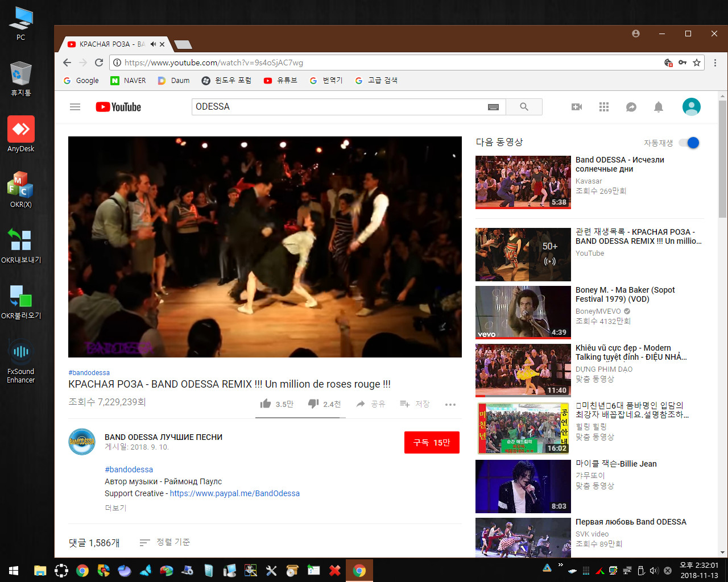Open the Band ODESSA Исчезли солнечные дни thumbnail
This screenshot has width=728, height=582.
coord(523,182)
